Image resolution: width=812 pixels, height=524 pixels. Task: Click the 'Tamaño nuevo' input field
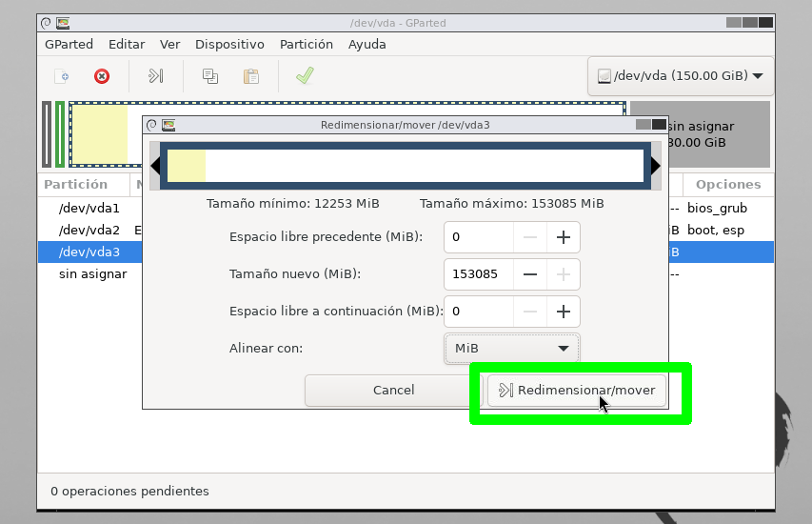(479, 274)
